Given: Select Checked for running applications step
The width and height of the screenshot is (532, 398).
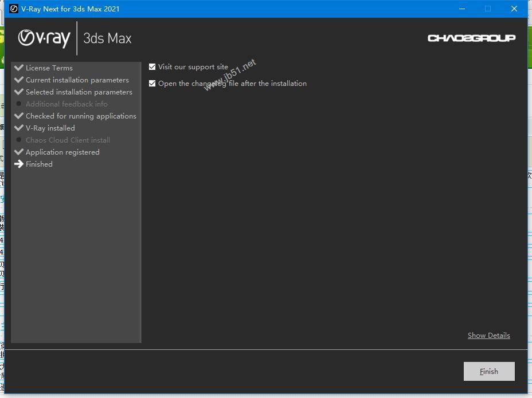Looking at the screenshot, I should coord(81,116).
